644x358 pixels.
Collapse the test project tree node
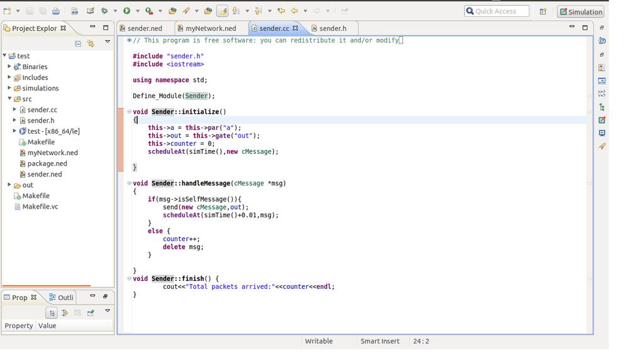(x=4, y=55)
